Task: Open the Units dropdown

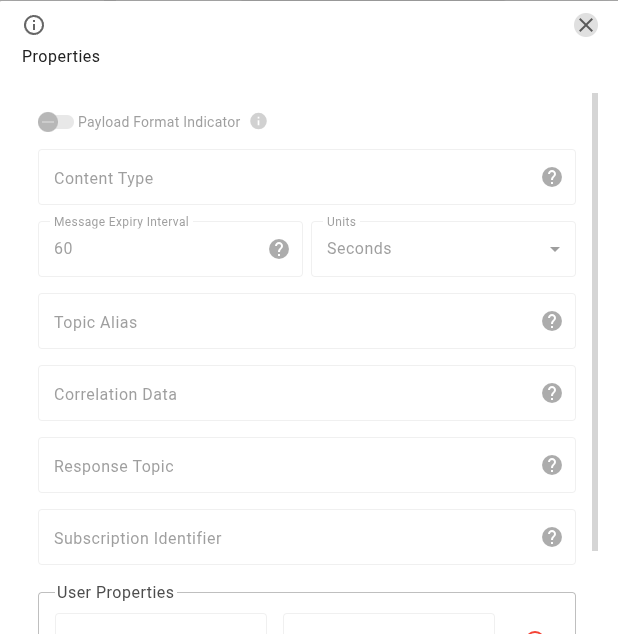Action: (443, 249)
